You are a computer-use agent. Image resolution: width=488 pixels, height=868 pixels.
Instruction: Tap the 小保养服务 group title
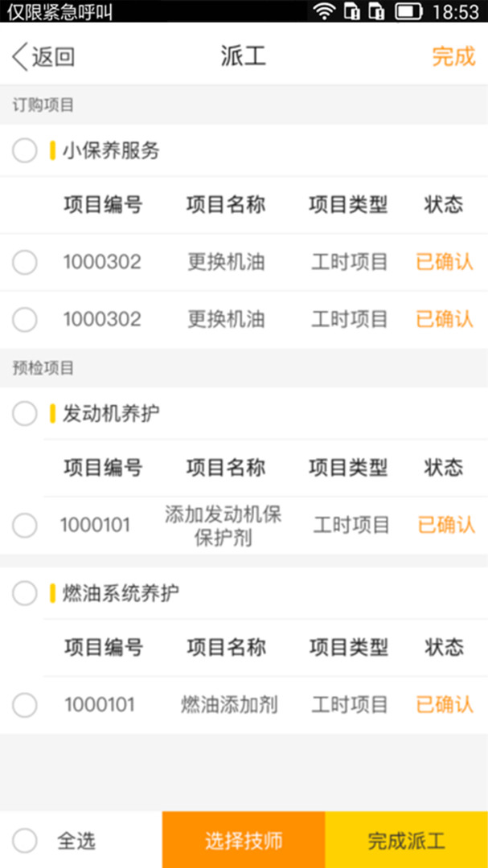point(111,150)
